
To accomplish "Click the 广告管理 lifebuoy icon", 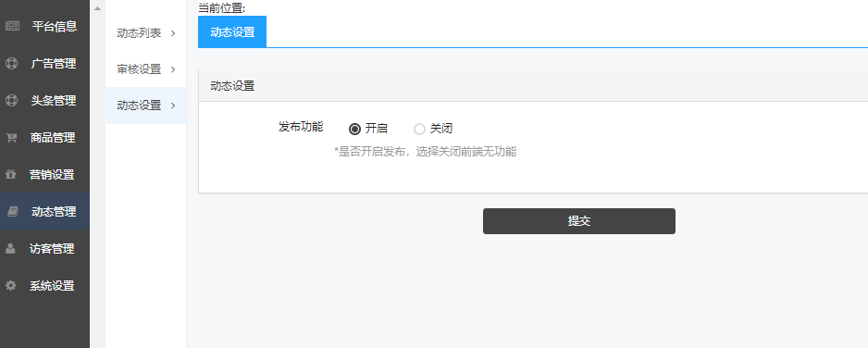I will (x=12, y=63).
